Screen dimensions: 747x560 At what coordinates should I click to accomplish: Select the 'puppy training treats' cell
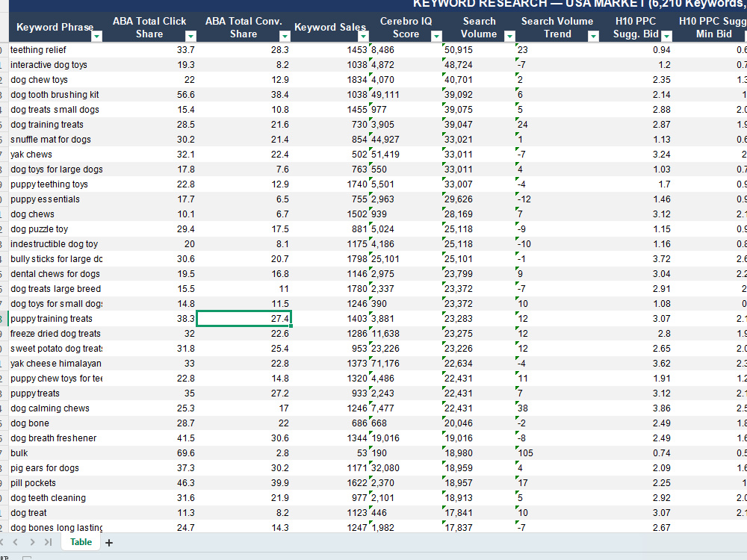pyautogui.click(x=55, y=319)
